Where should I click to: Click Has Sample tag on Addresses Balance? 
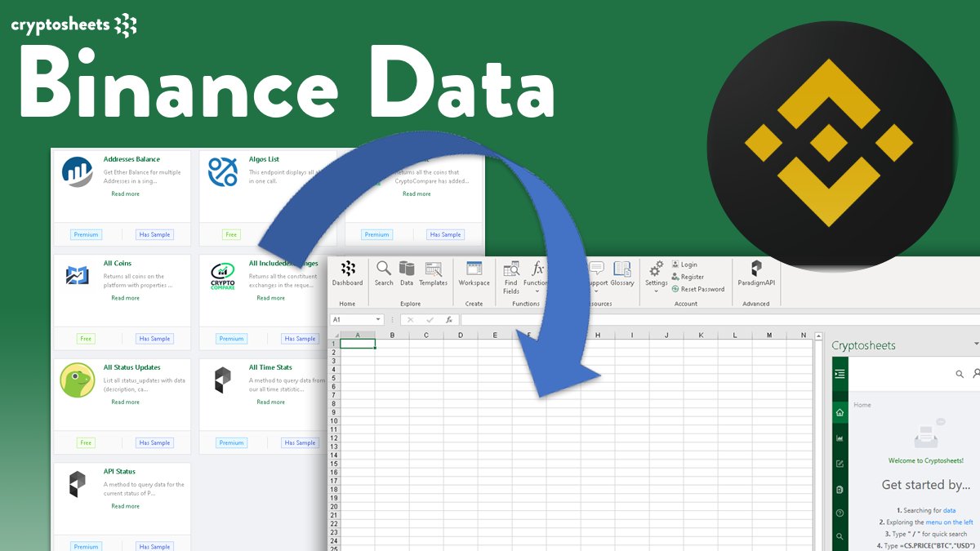pos(154,234)
